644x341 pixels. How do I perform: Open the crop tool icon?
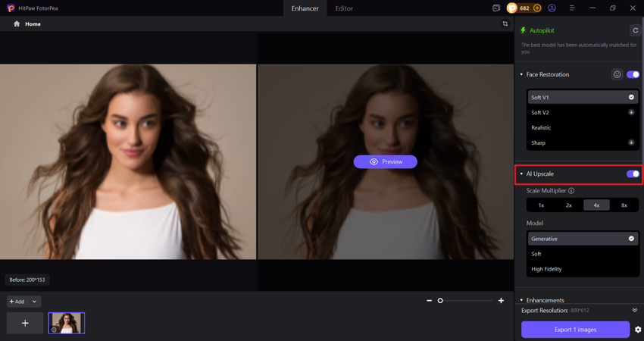pos(505,23)
